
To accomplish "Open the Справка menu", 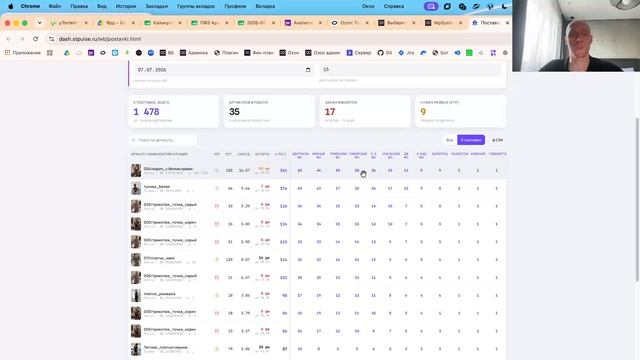I will [x=394, y=6].
